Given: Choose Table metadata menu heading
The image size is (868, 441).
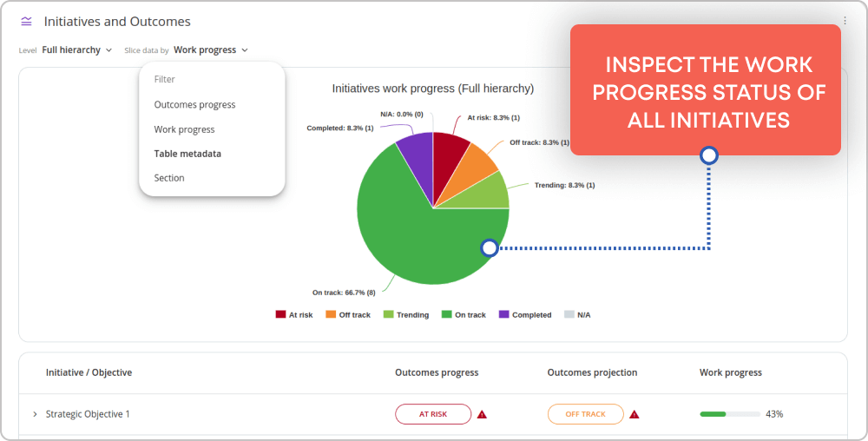Looking at the screenshot, I should click(187, 154).
